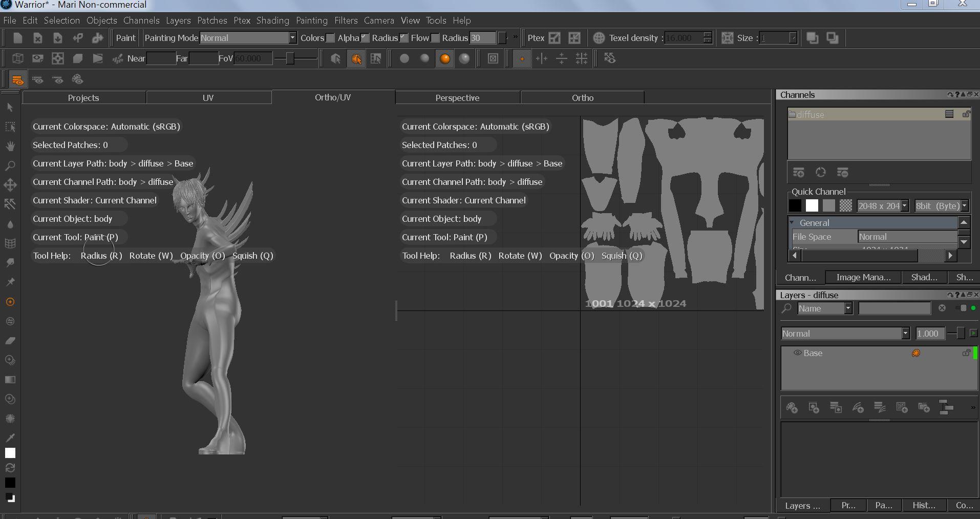This screenshot has width=980, height=519.
Task: Select the hand Pan tool in left toolbox
Action: pos(10,147)
